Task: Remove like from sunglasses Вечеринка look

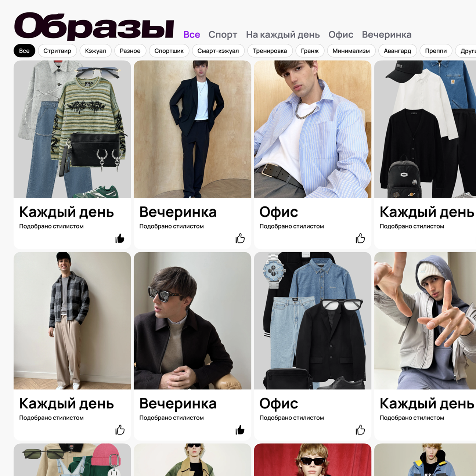Action: click(x=240, y=430)
